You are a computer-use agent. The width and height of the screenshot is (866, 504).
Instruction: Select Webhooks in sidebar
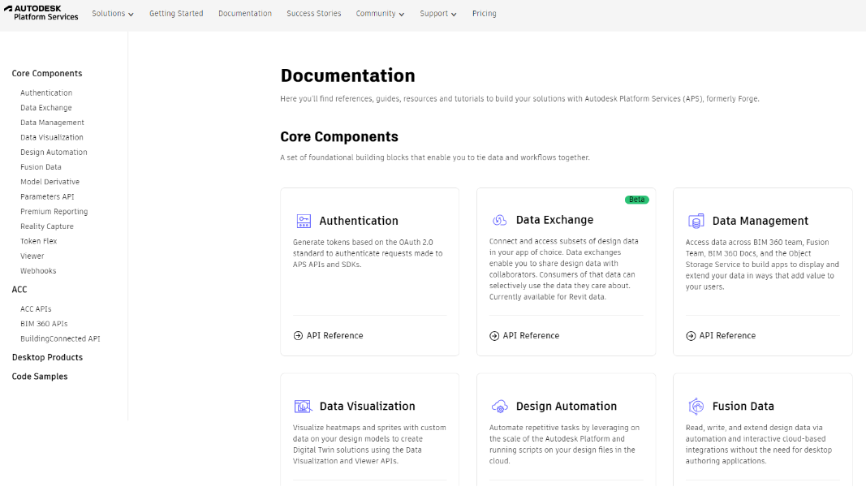coord(38,271)
